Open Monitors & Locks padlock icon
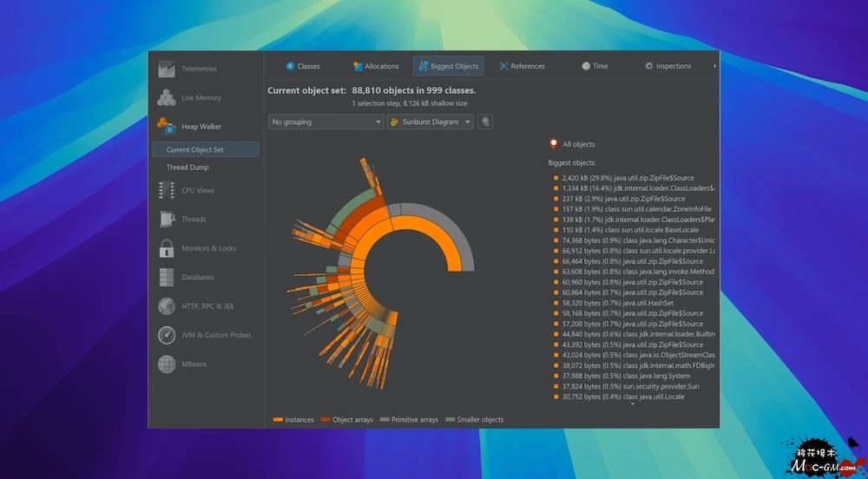This screenshot has width=868, height=479. click(167, 249)
